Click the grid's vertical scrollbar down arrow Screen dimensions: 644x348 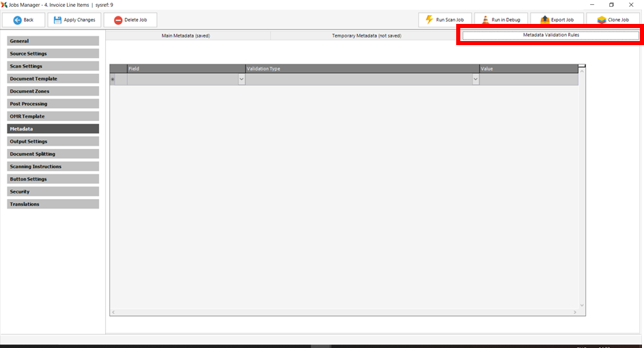point(582,305)
